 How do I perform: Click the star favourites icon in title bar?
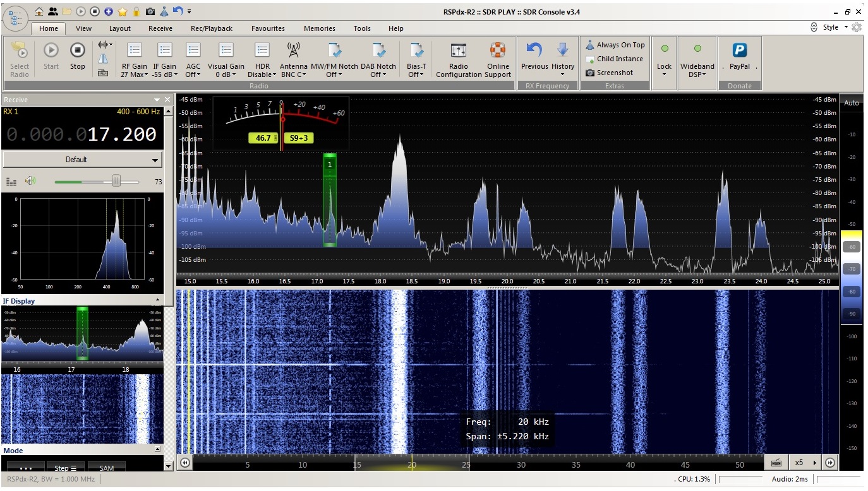tap(123, 11)
